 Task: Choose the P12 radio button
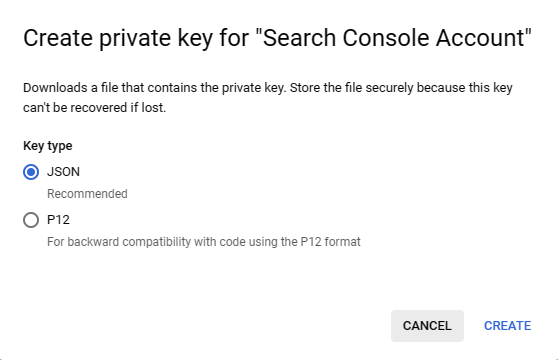[x=31, y=220]
